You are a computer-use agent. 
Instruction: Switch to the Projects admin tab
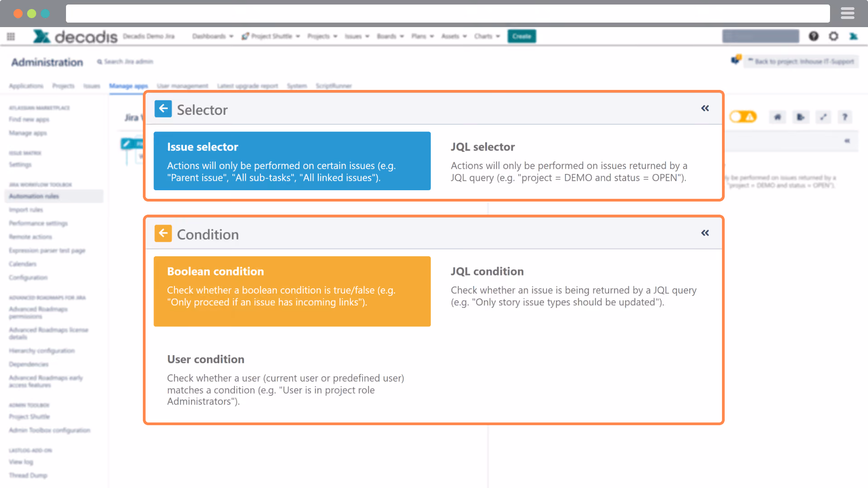point(63,86)
